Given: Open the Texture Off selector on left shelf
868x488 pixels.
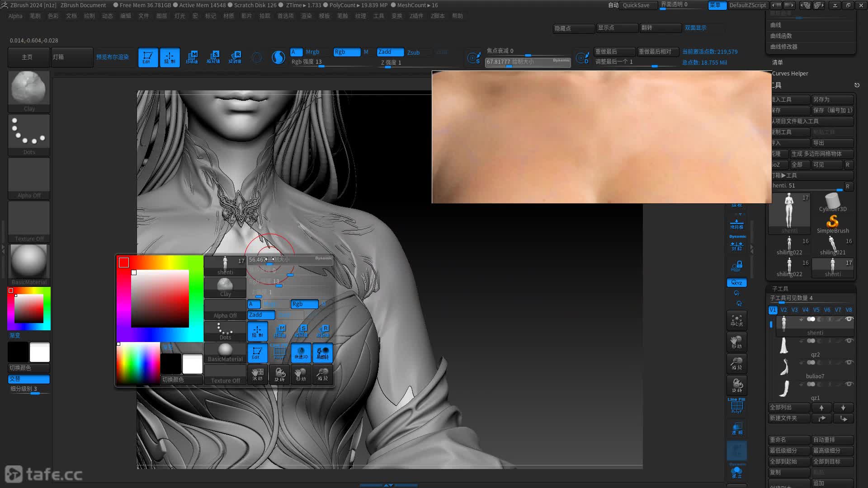Looking at the screenshot, I should (29, 221).
